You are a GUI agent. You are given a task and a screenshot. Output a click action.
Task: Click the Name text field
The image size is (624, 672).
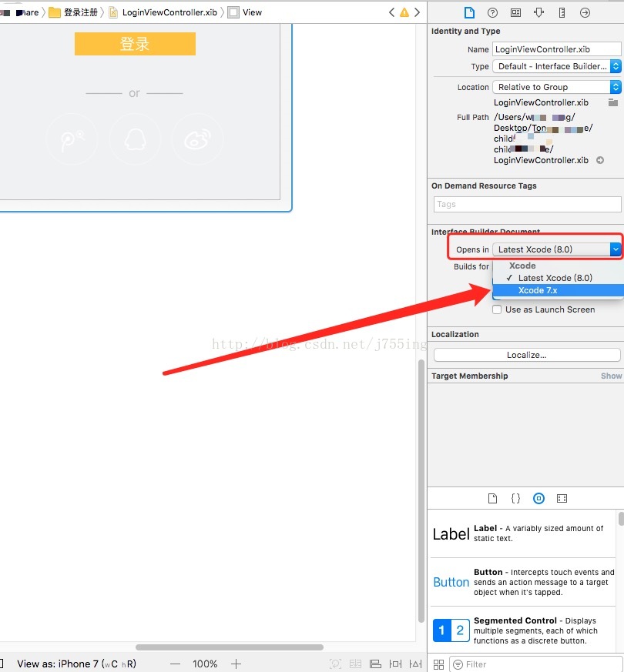(557, 49)
